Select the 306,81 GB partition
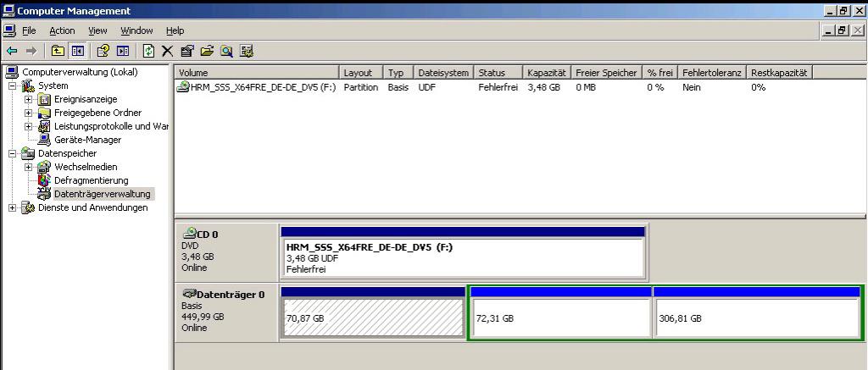The width and height of the screenshot is (868, 370). [x=757, y=312]
